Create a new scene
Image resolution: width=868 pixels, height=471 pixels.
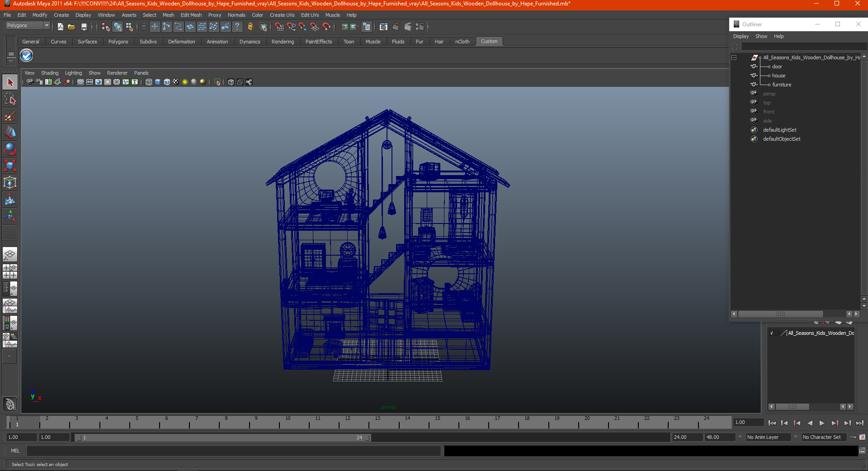(x=61, y=27)
